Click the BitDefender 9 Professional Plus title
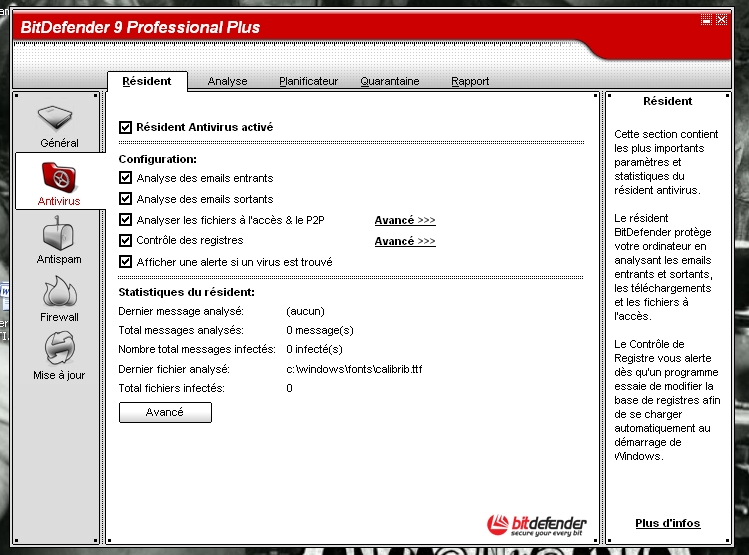This screenshot has width=749, height=555. 140,28
